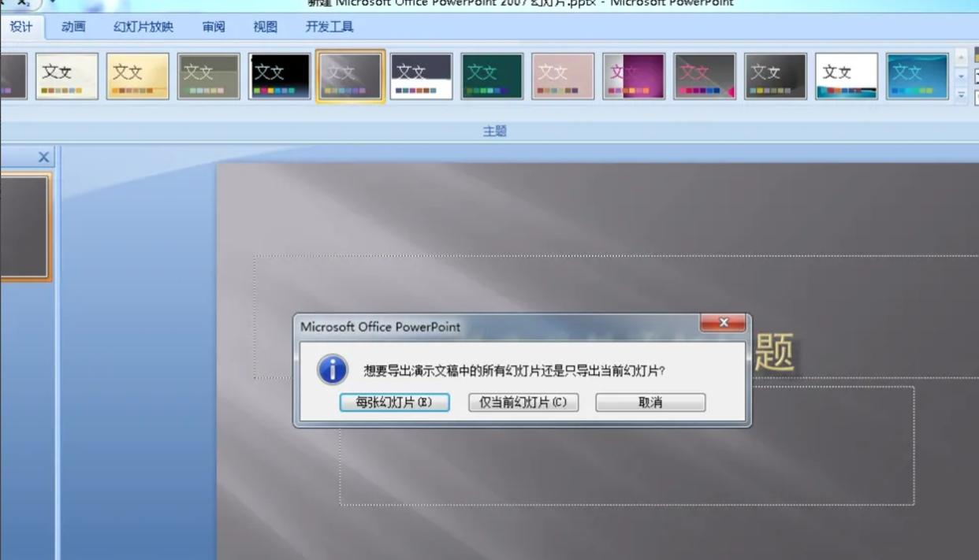Close the slide thumbnail pane
979x560 pixels.
43,158
